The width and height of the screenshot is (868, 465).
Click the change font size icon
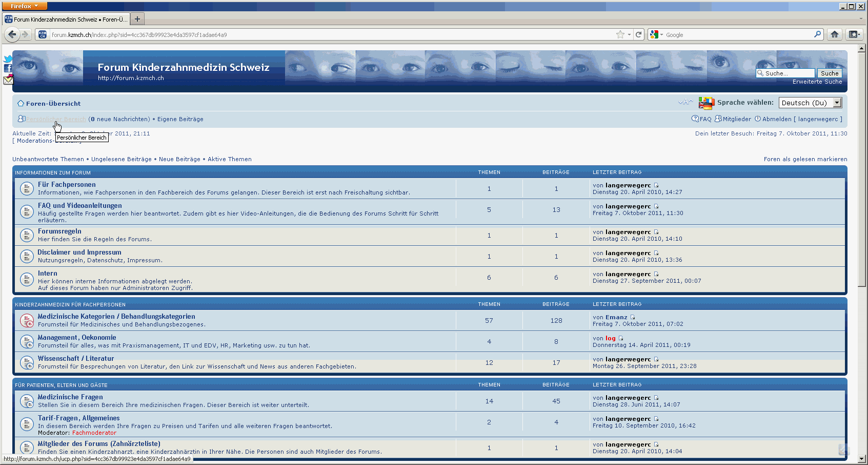[685, 102]
